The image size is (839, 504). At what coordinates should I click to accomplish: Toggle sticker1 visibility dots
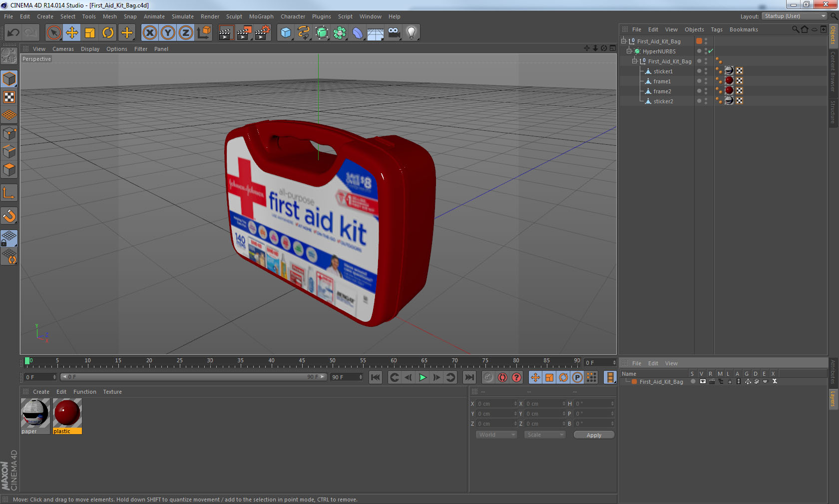pos(706,71)
